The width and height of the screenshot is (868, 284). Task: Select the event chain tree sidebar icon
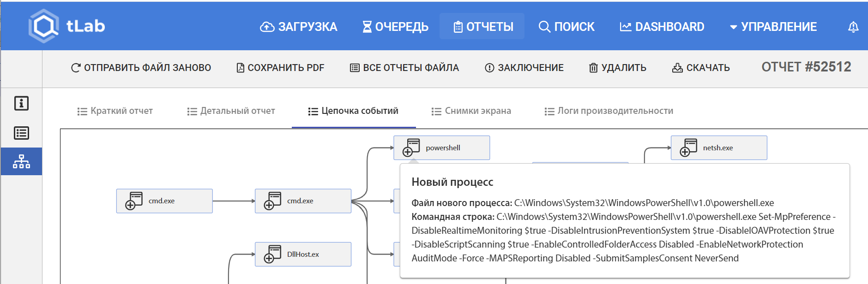click(21, 161)
